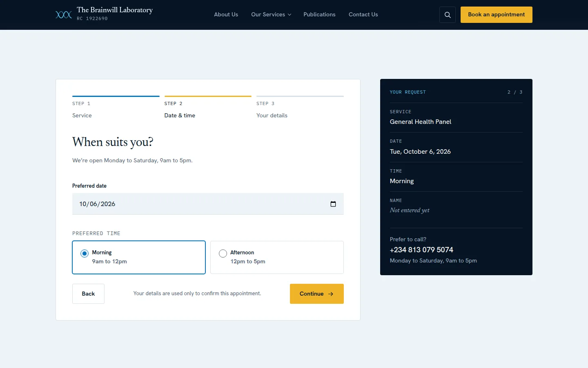Select the Morning radio button
Viewport: 588px width, 368px height.
(x=85, y=254)
